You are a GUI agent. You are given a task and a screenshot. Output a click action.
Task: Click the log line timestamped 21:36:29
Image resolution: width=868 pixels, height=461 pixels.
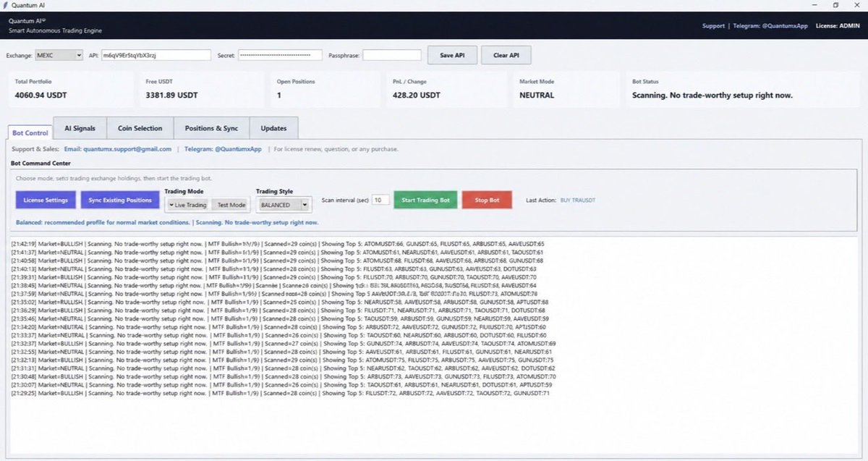point(278,310)
